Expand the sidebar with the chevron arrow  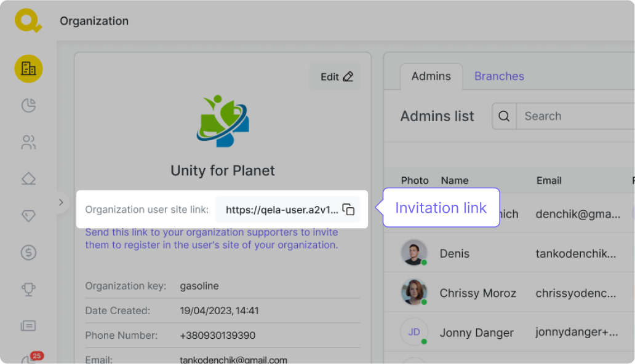60,202
